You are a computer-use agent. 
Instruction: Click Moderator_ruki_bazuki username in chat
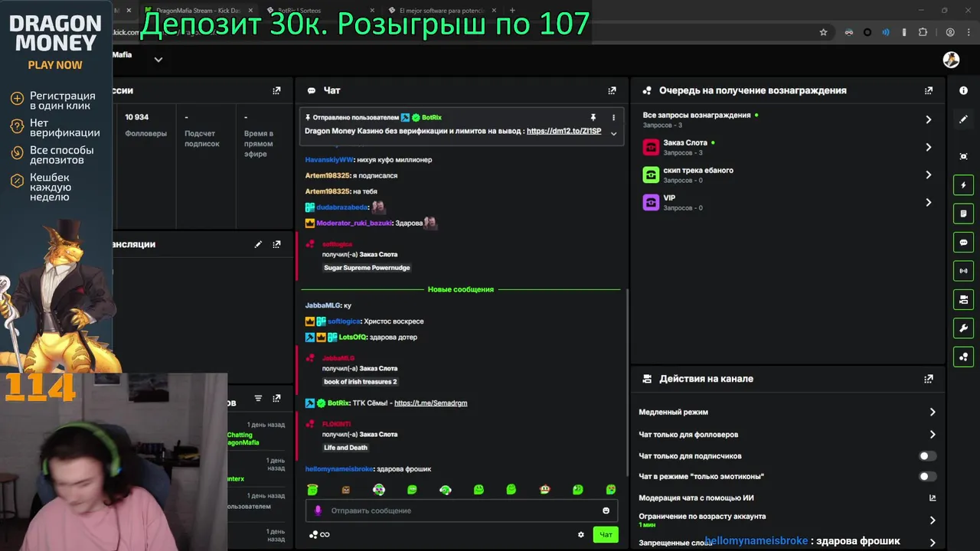[354, 223]
